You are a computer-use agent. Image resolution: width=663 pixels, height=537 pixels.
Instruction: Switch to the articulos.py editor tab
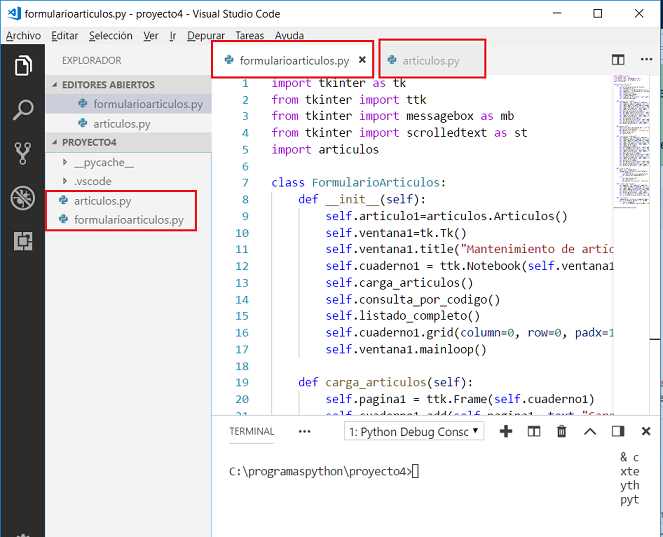432,60
